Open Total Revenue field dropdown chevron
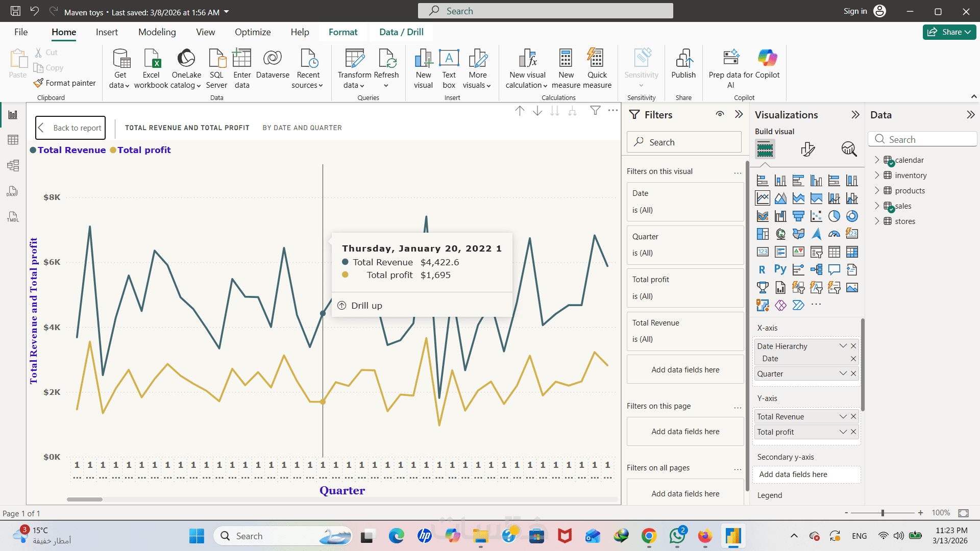 [x=843, y=417]
